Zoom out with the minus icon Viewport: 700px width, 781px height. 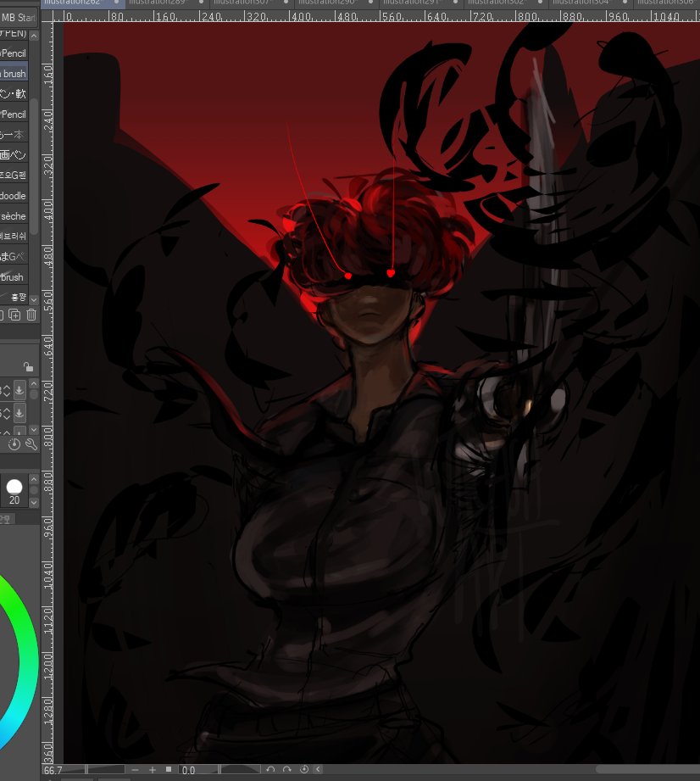pos(135,769)
